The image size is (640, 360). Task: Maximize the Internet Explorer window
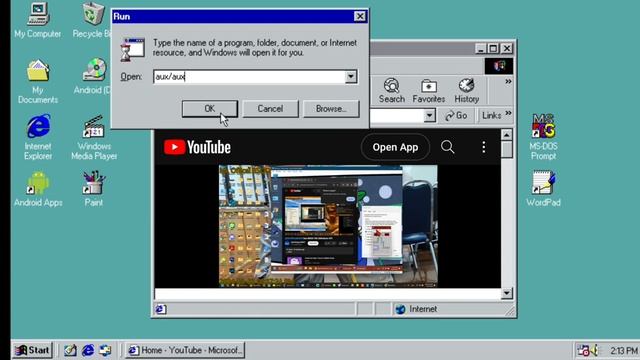click(493, 49)
